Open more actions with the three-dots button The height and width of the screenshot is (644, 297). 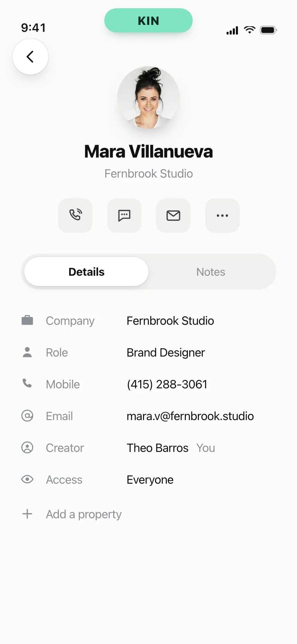222,215
